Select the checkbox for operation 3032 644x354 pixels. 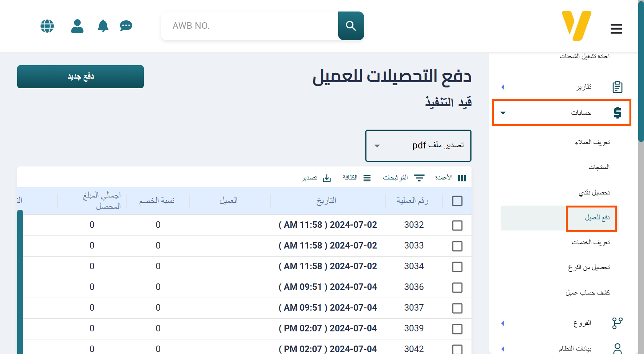(x=457, y=225)
